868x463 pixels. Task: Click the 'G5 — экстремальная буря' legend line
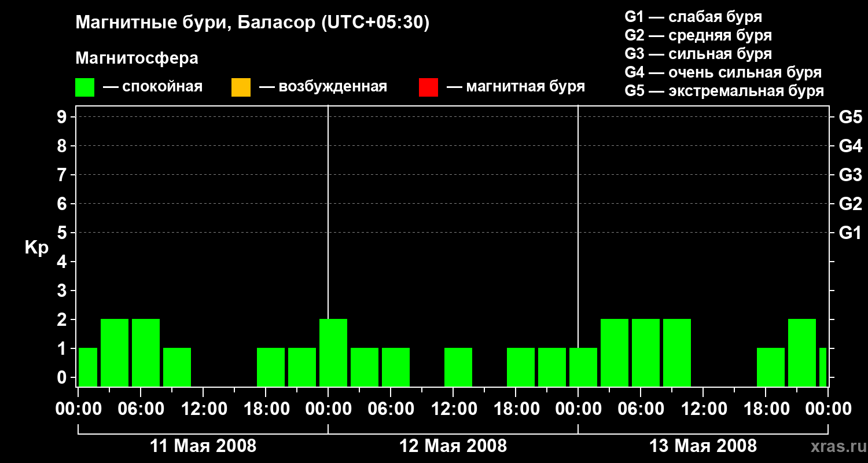tap(724, 91)
